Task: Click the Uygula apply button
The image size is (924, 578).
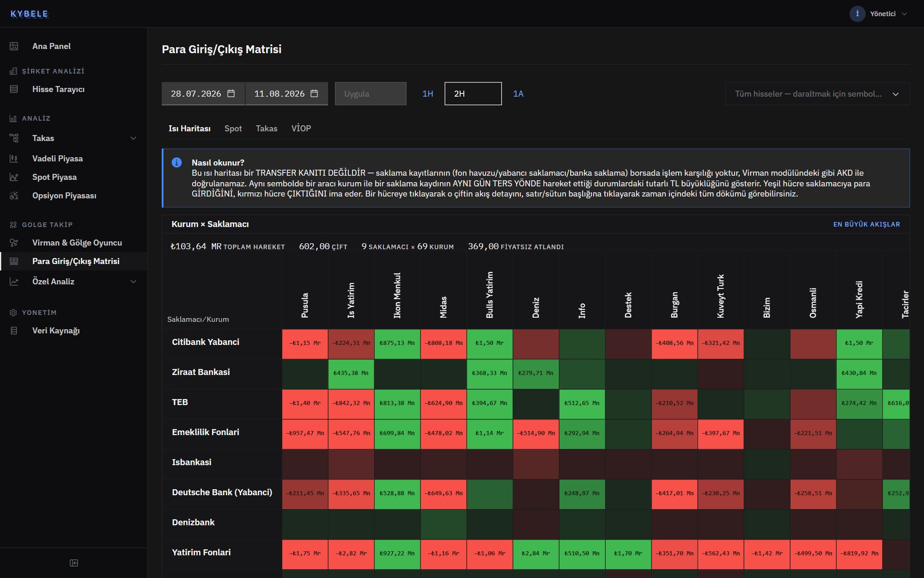Action: pos(371,94)
